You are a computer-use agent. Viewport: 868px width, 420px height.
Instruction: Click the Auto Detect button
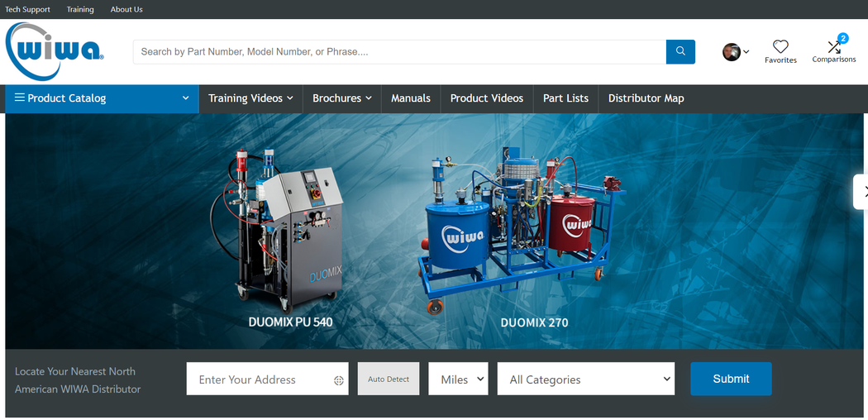(x=389, y=379)
